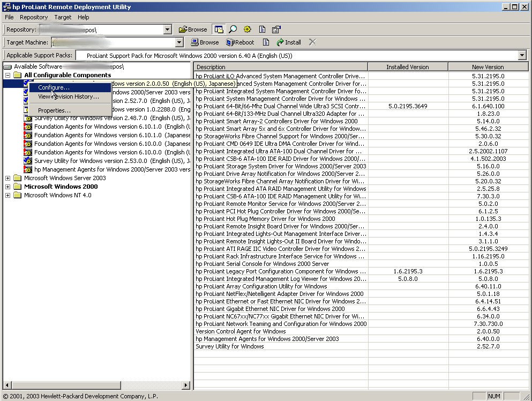532x401 pixels.
Task: Click the Microsoft Windows 2000 folder icon
Action: [17, 187]
